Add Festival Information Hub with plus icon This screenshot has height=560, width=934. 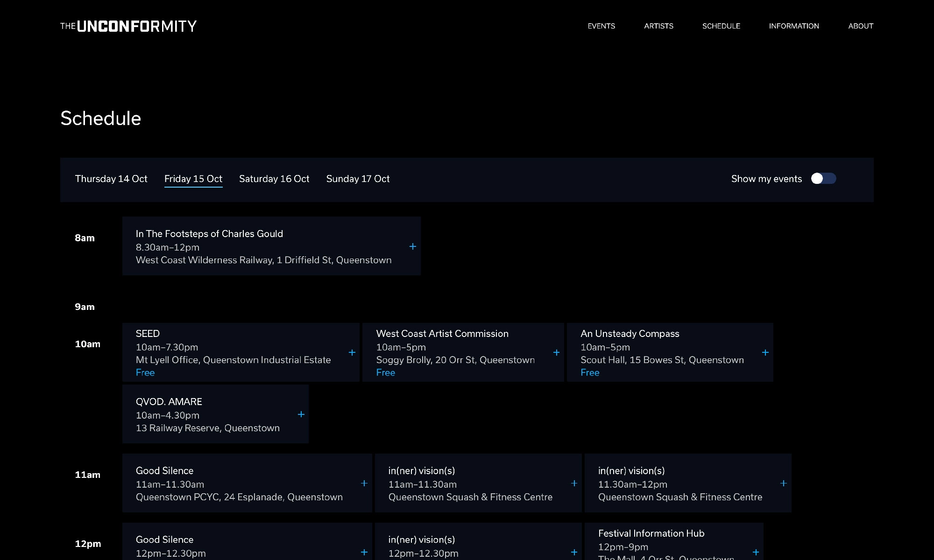756,553
